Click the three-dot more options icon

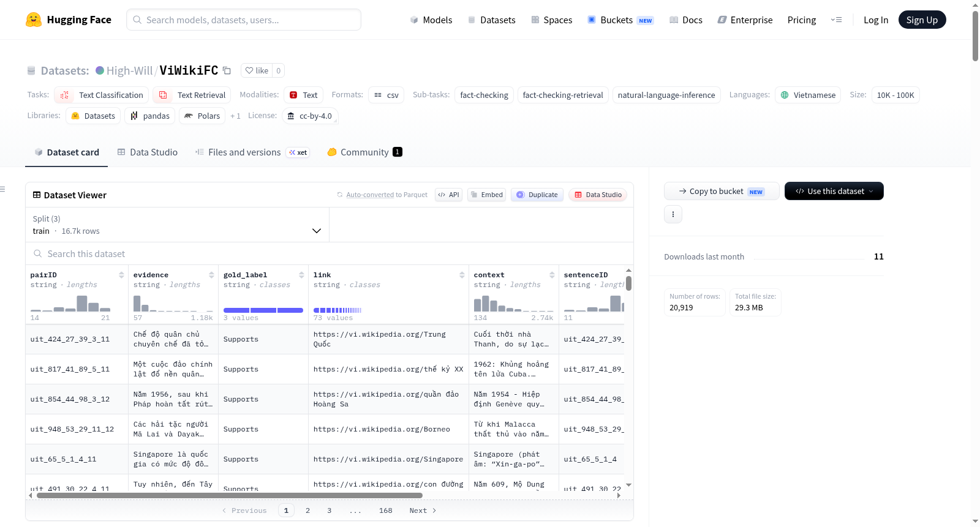pos(673,214)
